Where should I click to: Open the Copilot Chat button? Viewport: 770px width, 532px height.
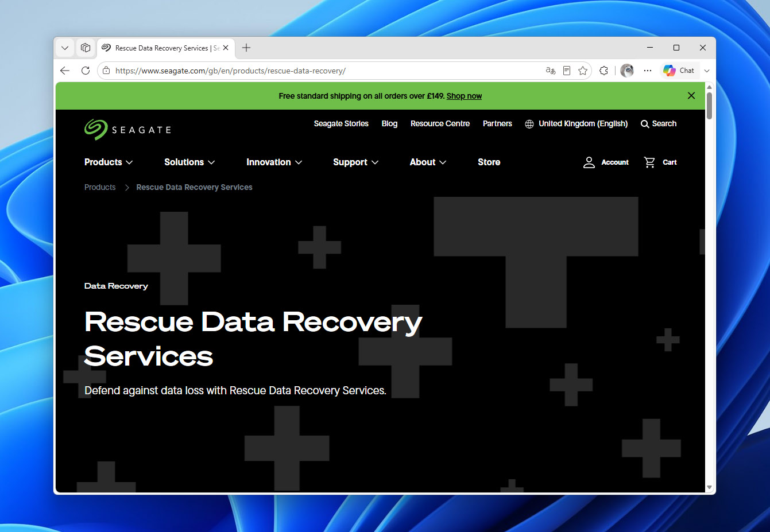679,71
